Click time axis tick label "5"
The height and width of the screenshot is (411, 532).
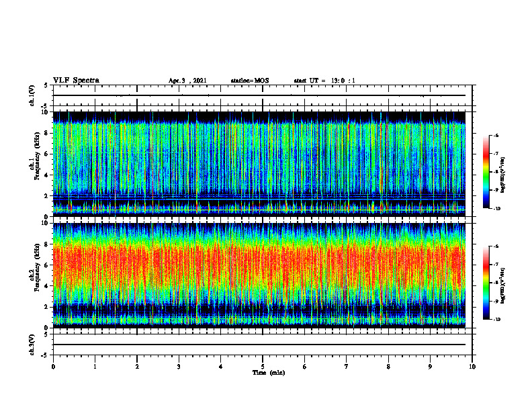[x=263, y=367]
